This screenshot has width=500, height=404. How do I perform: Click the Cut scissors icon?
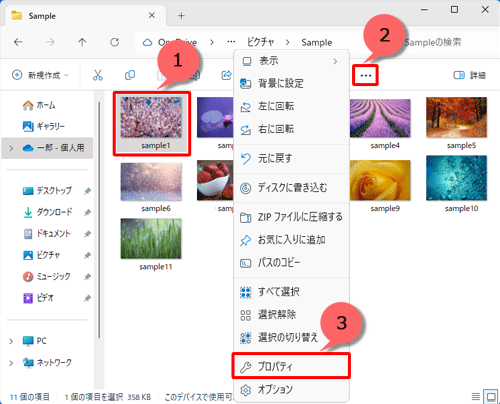[98, 75]
